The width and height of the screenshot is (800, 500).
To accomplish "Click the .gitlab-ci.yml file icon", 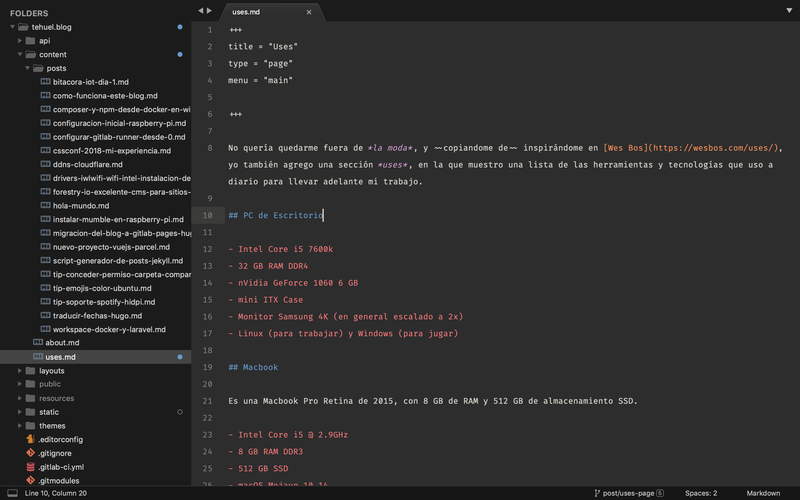I will (x=31, y=467).
